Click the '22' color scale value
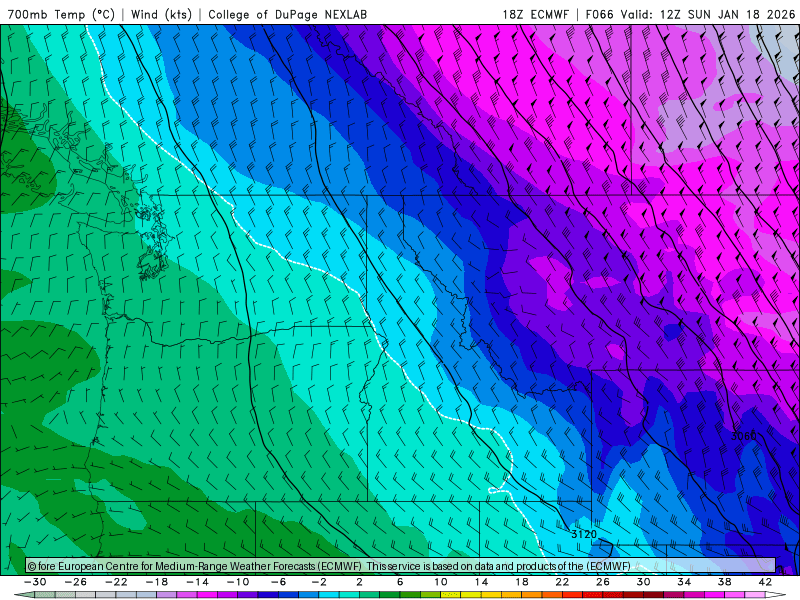Image resolution: width=800 pixels, height=600 pixels. coord(562,582)
